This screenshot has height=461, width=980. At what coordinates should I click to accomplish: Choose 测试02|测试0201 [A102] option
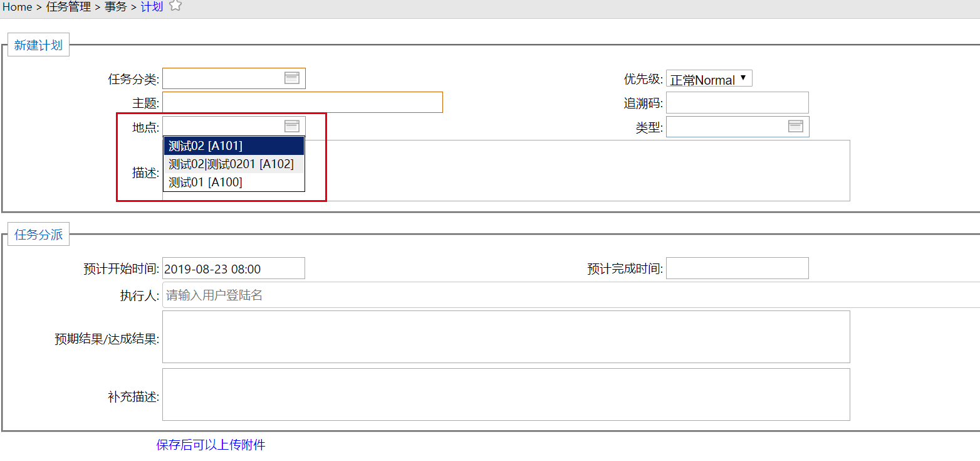point(234,164)
